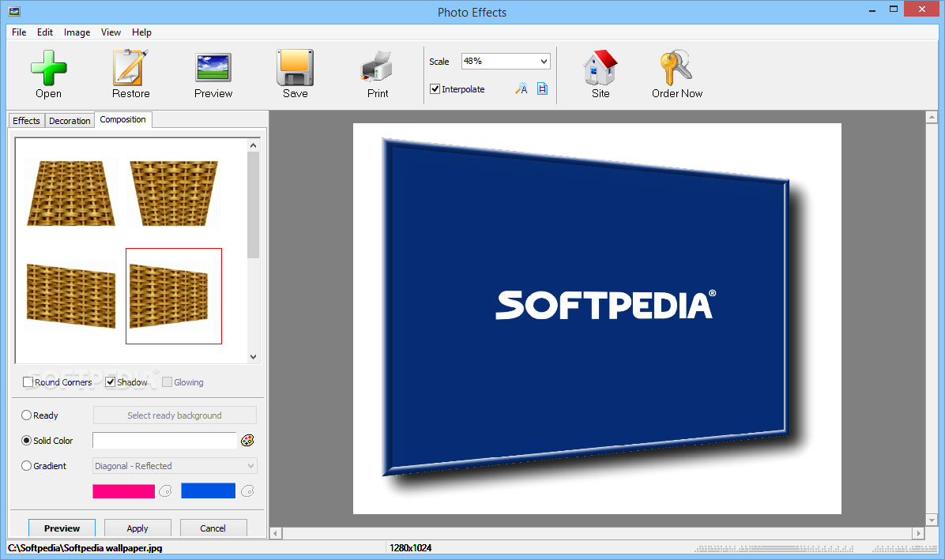945x560 pixels.
Task: Click the canvas horizontal scroll left arrow
Action: click(x=276, y=533)
